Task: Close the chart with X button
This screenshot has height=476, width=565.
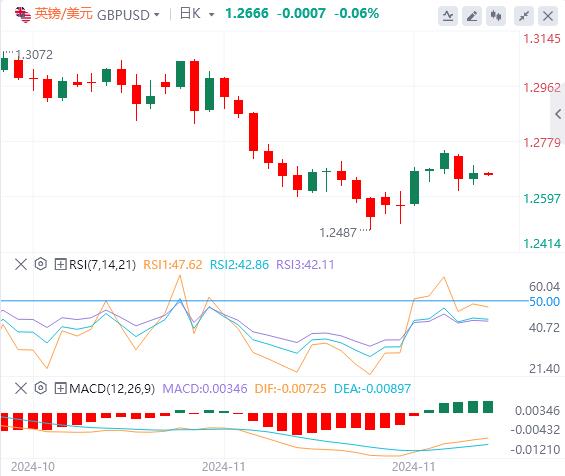Action: click(548, 16)
